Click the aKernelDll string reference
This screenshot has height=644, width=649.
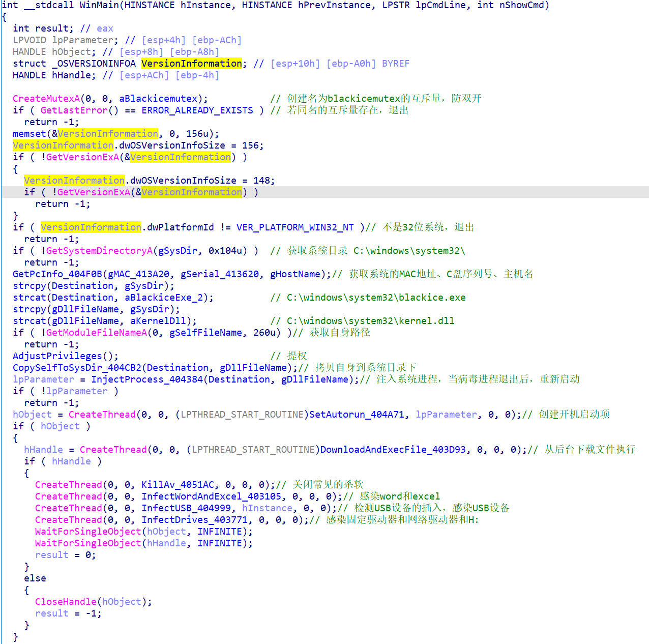(x=158, y=321)
